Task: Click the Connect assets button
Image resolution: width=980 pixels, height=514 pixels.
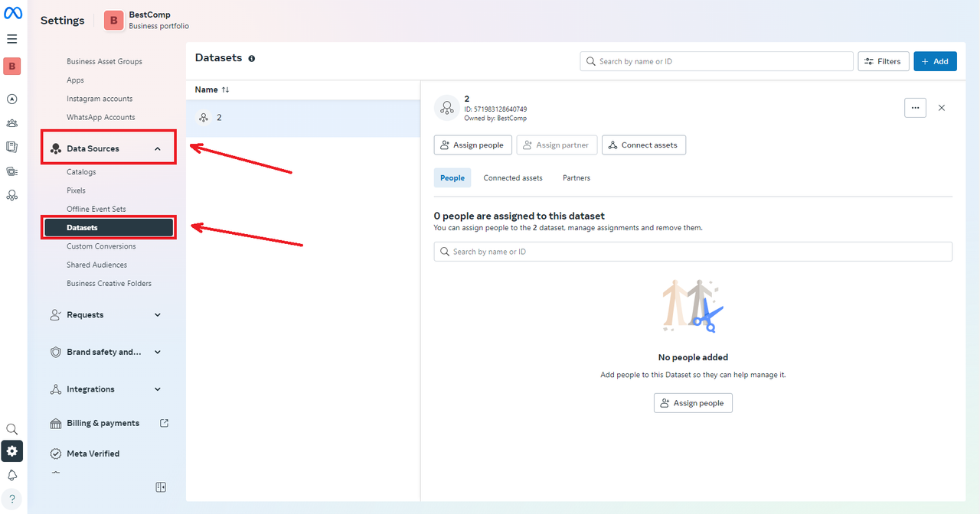Action: click(643, 145)
